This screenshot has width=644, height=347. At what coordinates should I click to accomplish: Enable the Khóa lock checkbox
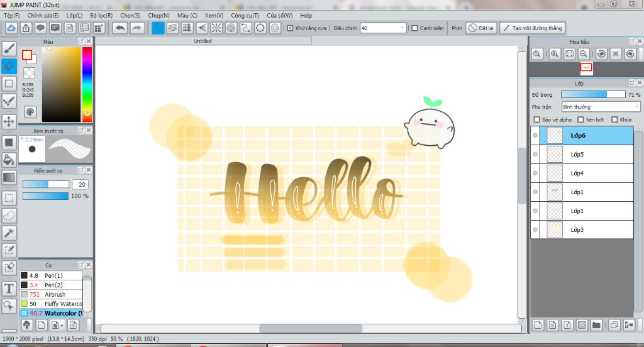[614, 119]
